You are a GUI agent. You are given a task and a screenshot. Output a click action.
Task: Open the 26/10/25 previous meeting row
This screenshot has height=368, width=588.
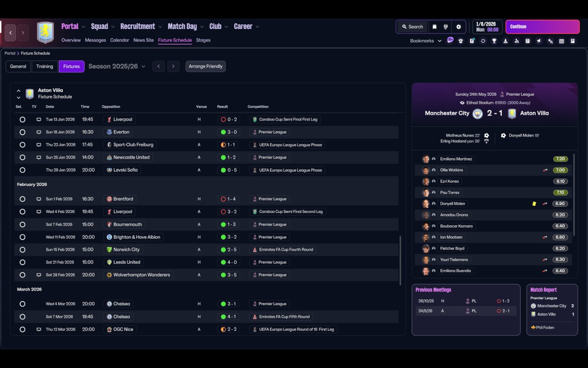[466, 301]
